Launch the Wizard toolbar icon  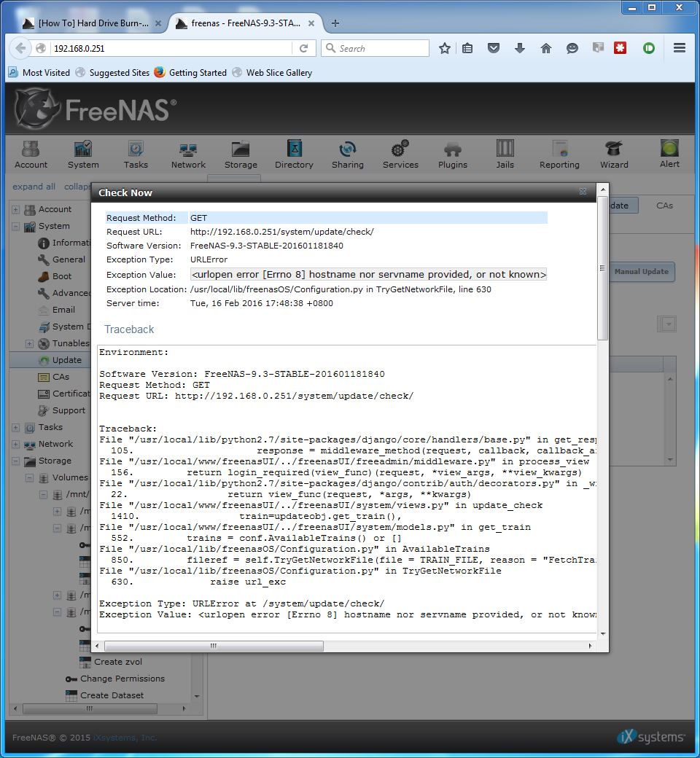614,155
